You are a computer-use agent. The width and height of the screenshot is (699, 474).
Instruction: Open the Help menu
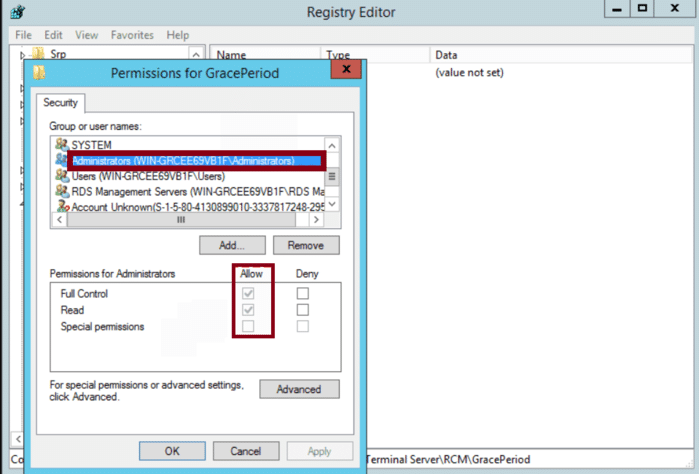click(x=177, y=35)
